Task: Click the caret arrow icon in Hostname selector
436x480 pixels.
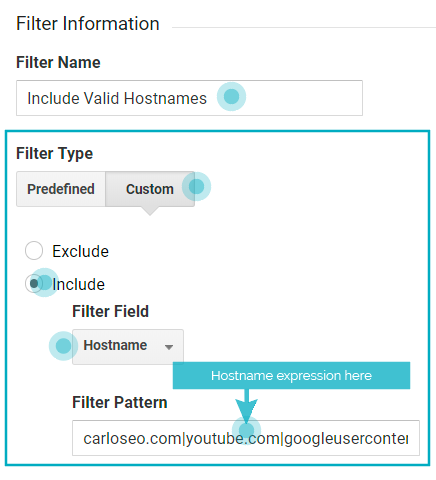Action: pyautogui.click(x=169, y=347)
